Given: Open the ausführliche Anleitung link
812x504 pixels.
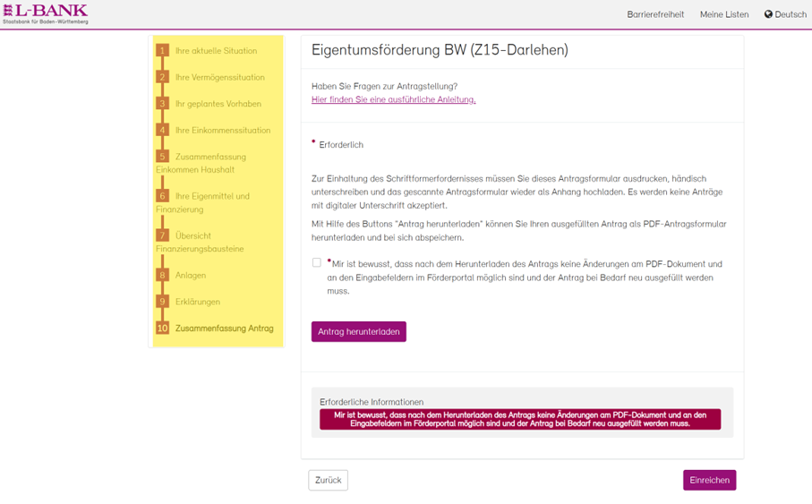Looking at the screenshot, I should pos(393,99).
